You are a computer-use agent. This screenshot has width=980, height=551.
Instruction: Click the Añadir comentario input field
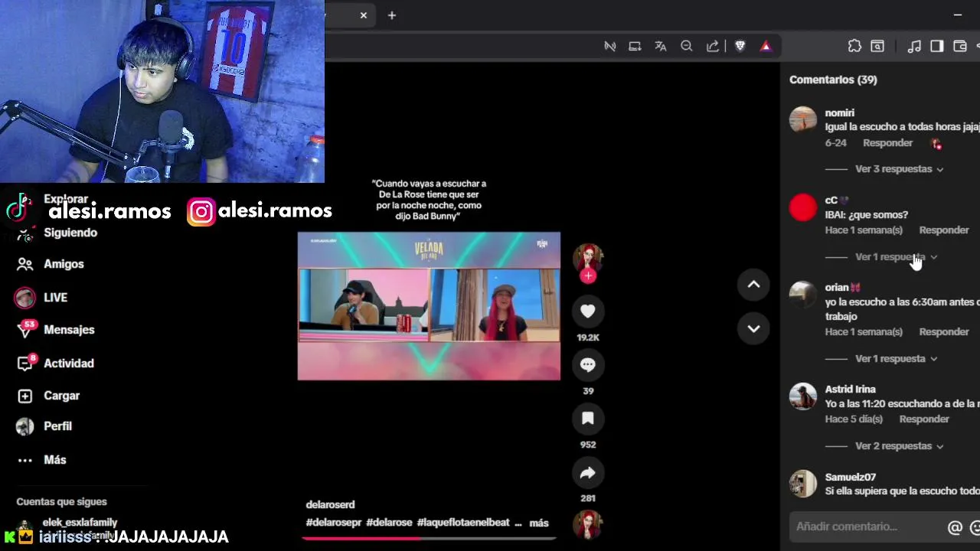point(865,527)
